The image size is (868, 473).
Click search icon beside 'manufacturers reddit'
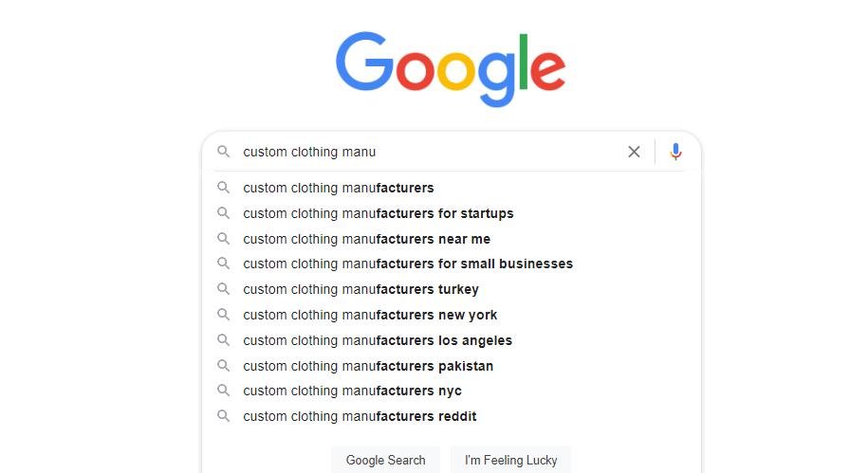224,416
